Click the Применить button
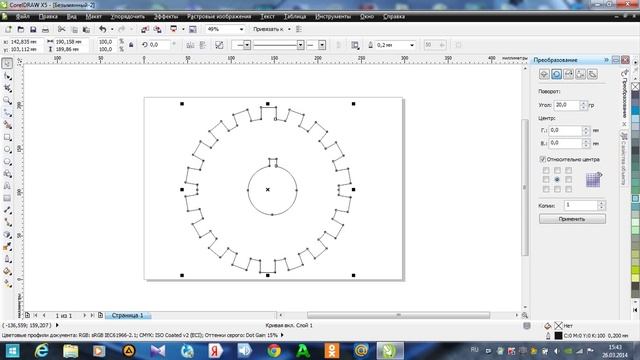Image resolution: width=640 pixels, height=360 pixels. point(572,219)
